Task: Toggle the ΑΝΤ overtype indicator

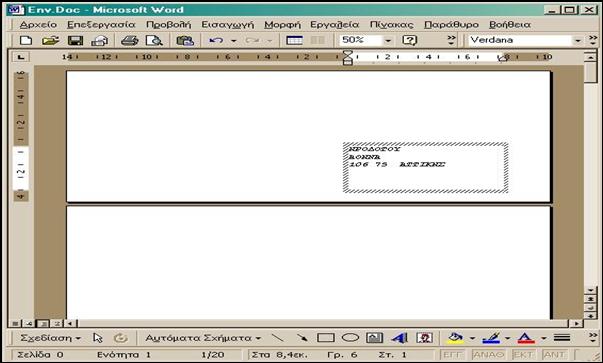Action: [554, 354]
